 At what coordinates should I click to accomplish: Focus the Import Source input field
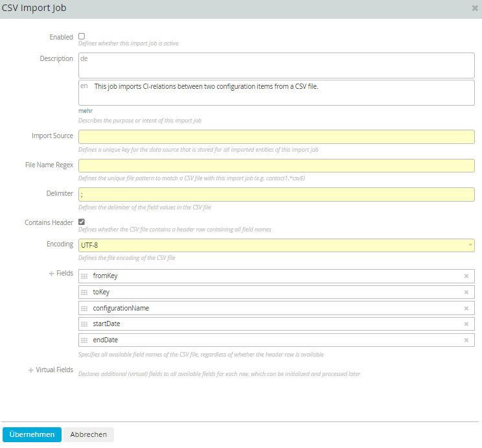pos(277,137)
